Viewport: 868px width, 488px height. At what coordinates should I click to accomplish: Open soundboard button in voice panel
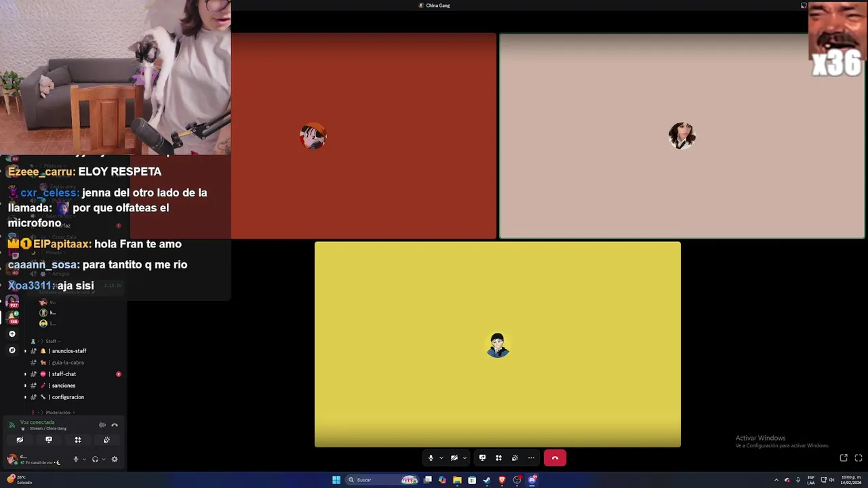coord(106,440)
